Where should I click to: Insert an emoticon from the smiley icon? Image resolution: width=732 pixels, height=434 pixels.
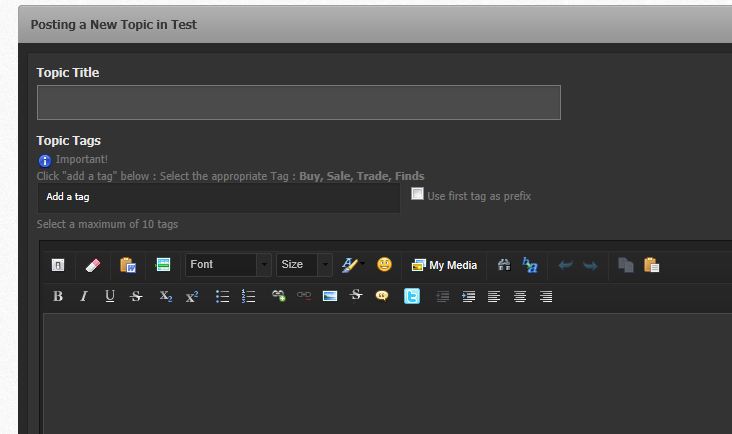click(x=384, y=265)
